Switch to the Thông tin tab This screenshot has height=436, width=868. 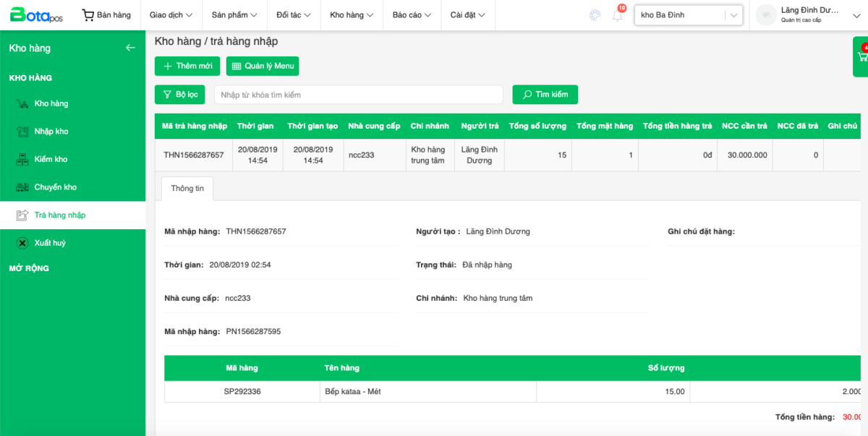(x=187, y=188)
